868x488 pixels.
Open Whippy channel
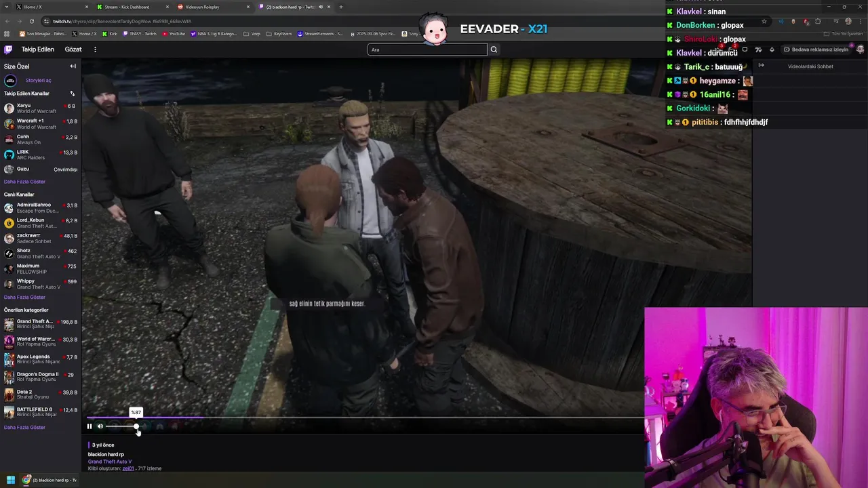[41, 284]
